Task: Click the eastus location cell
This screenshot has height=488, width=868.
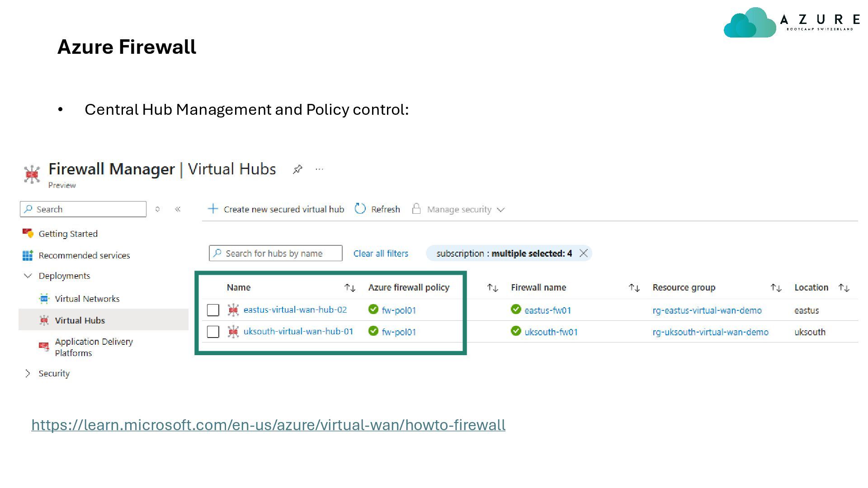Action: coord(807,310)
